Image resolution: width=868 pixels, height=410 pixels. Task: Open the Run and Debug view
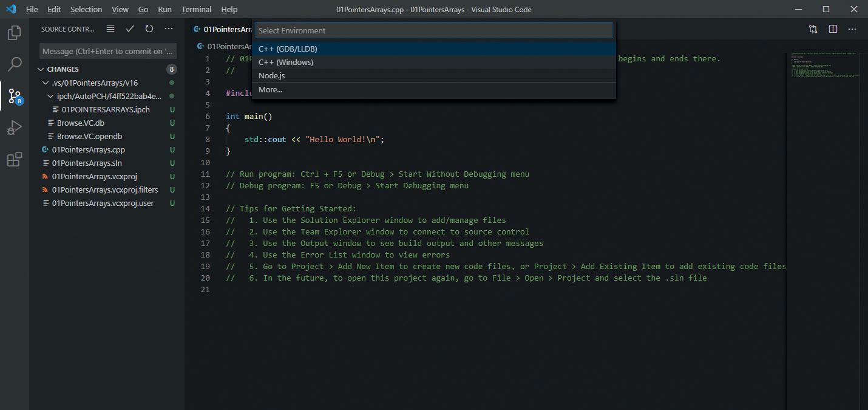point(15,128)
